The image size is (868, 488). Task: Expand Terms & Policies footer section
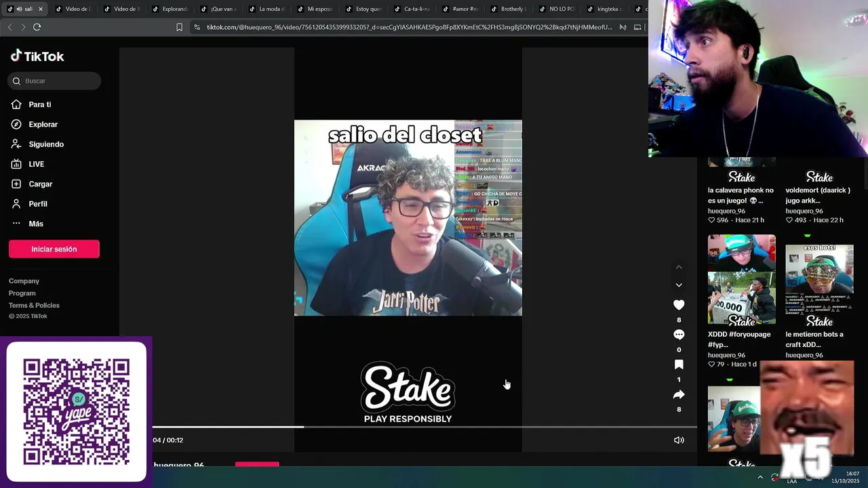pyautogui.click(x=34, y=305)
